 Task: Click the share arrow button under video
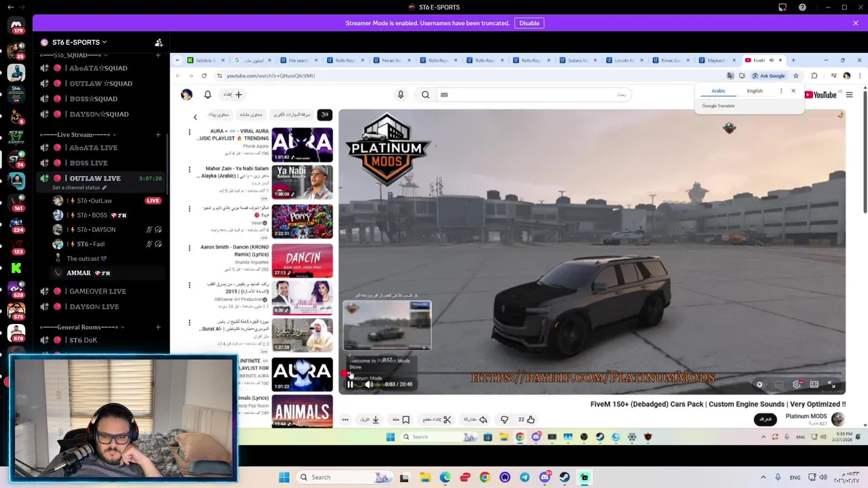coord(475,420)
